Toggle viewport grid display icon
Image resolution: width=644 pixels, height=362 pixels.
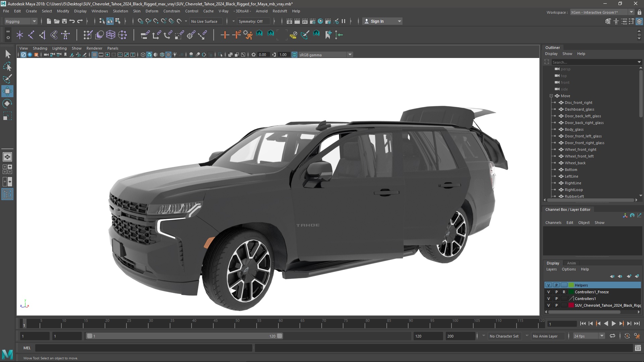click(95, 55)
